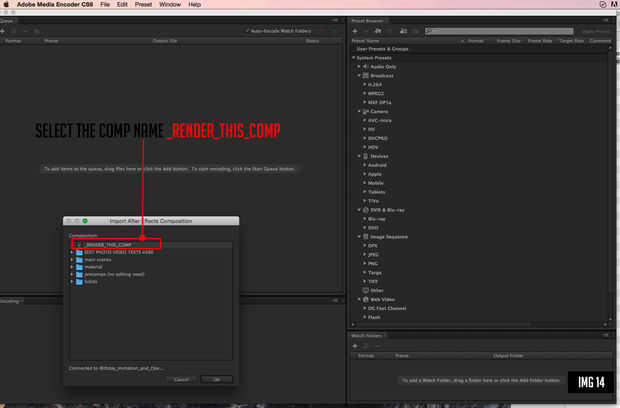Click the material folder icon
Viewport: 620px width, 408px height.
pos(79,267)
